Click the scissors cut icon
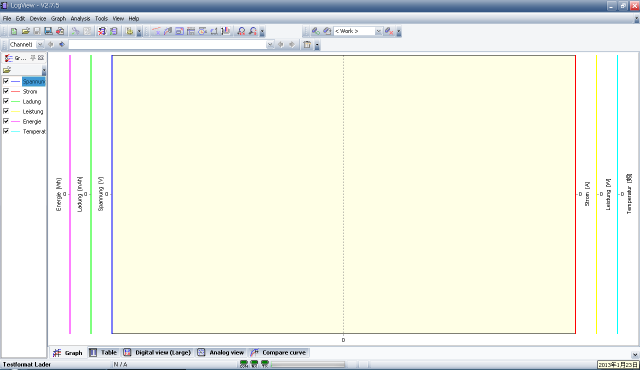 [x=76, y=31]
